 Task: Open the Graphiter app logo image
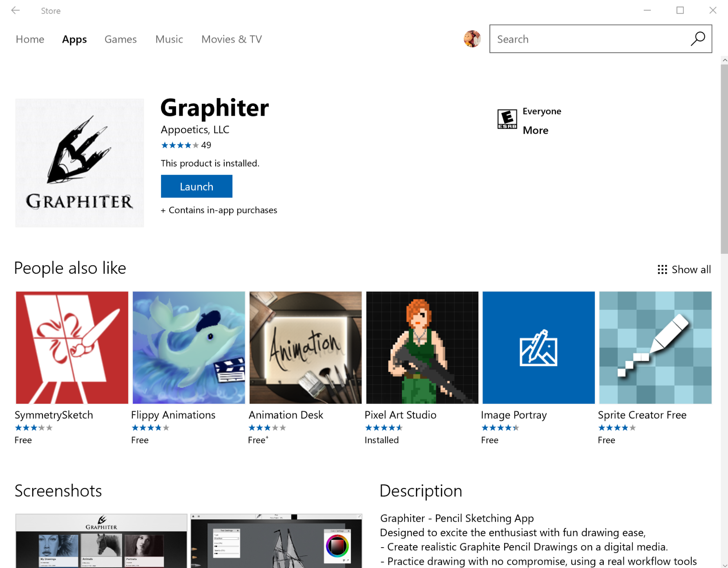80,163
